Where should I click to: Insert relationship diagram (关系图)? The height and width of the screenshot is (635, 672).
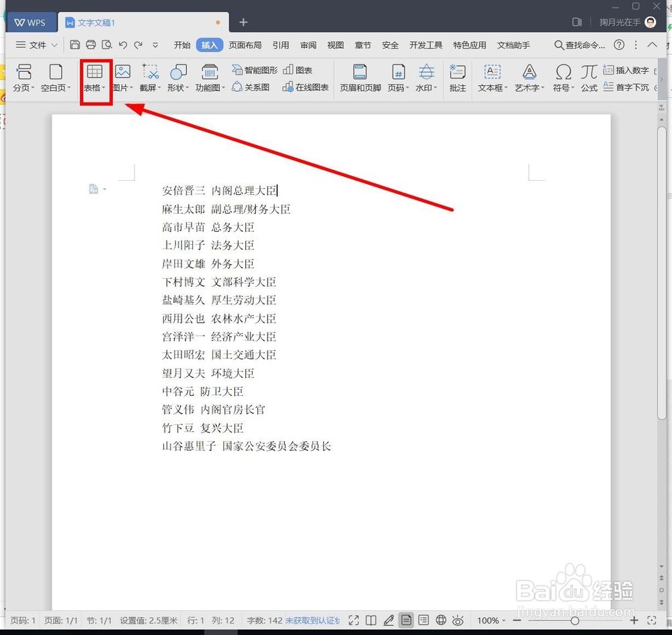pos(251,87)
